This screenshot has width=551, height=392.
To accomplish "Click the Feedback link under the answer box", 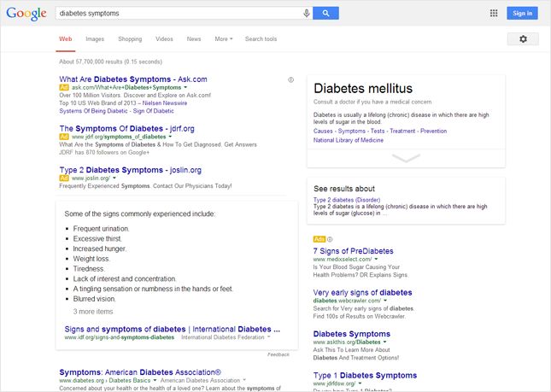I will [278, 354].
